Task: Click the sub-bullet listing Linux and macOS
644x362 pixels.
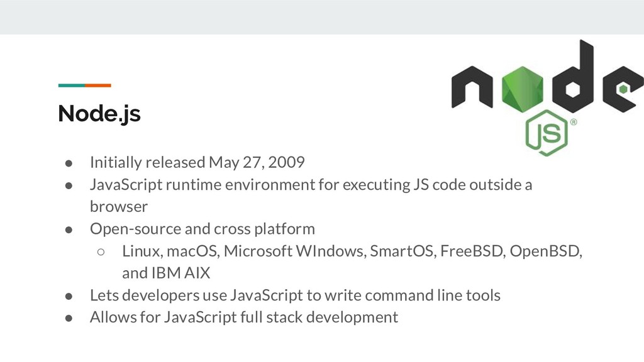Action: click(x=352, y=251)
